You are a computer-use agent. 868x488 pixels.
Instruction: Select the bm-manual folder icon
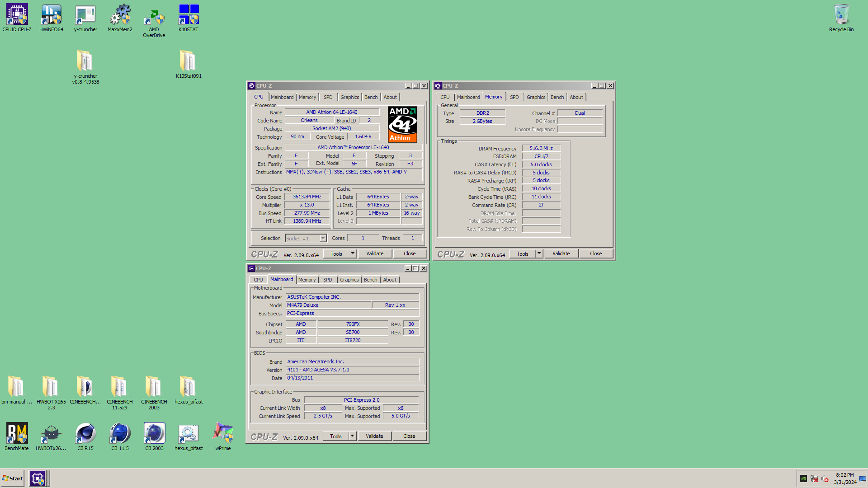click(17, 389)
